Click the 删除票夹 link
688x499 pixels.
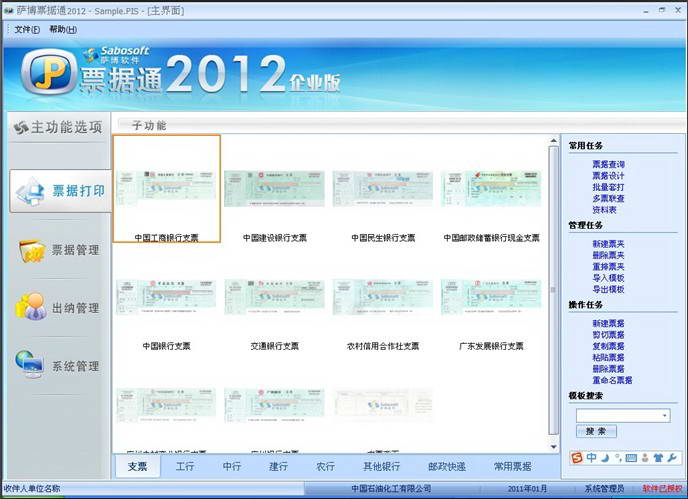click(608, 255)
